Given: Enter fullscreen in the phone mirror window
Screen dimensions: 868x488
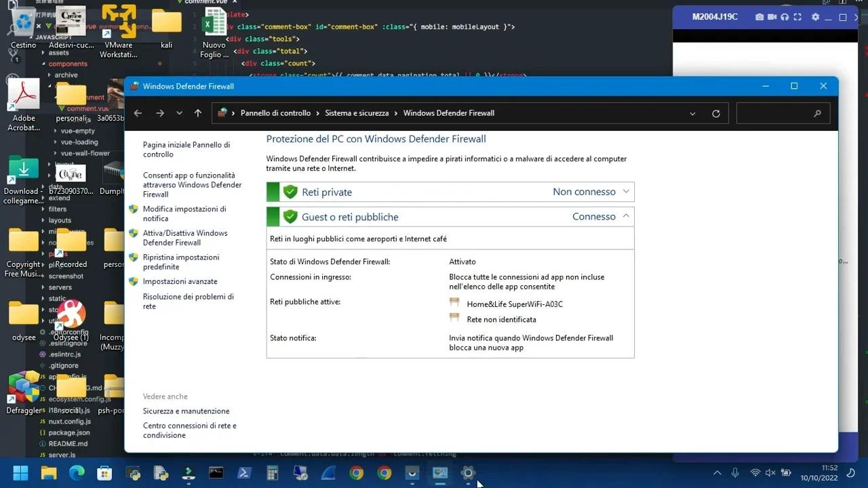Looking at the screenshot, I should [797, 17].
